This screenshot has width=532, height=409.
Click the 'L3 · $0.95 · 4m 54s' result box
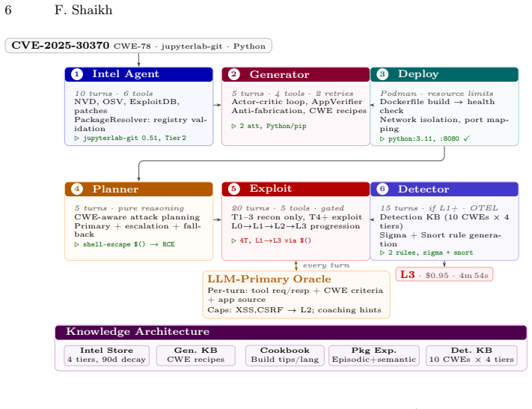444,274
